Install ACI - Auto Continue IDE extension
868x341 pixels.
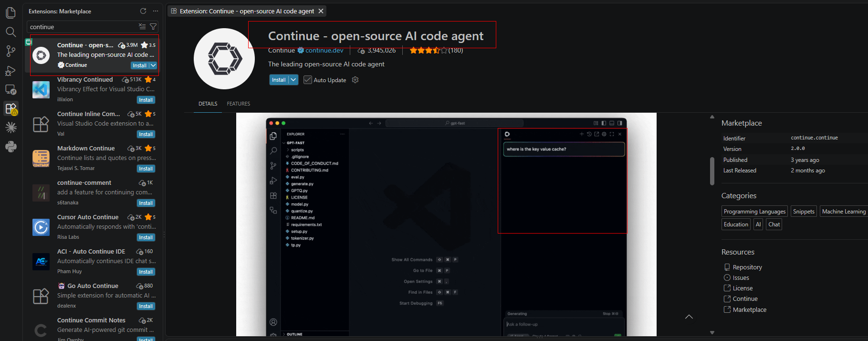click(146, 272)
